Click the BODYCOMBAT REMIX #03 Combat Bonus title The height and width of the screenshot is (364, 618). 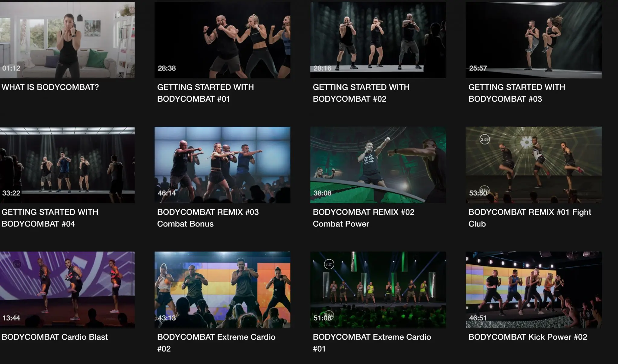(x=208, y=218)
